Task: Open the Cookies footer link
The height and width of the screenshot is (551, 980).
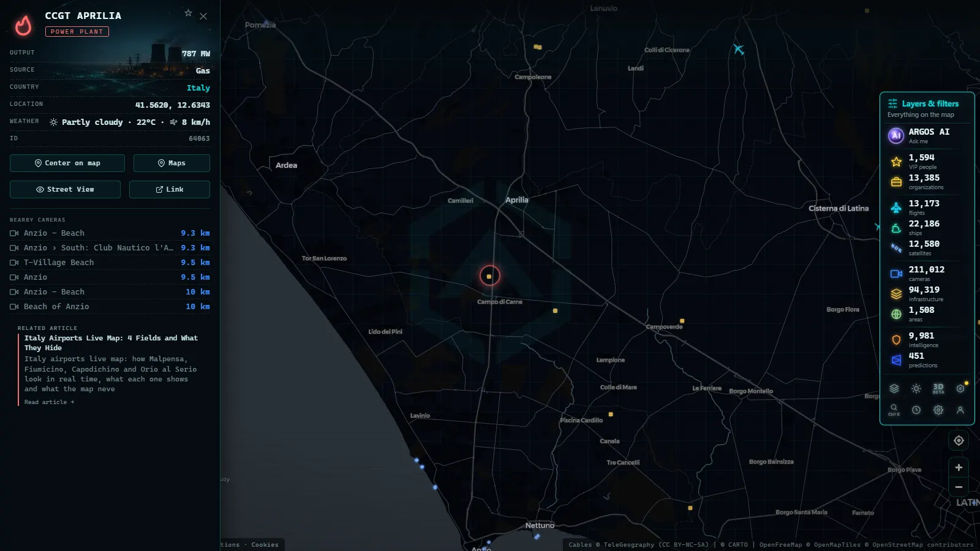Action: click(265, 545)
